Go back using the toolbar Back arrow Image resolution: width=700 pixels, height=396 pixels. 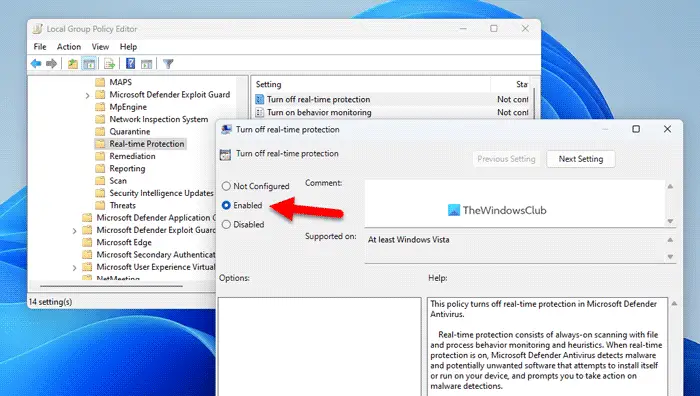click(x=36, y=64)
